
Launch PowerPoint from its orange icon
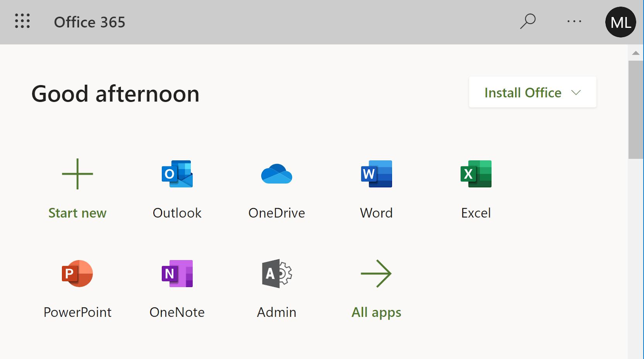pos(77,273)
